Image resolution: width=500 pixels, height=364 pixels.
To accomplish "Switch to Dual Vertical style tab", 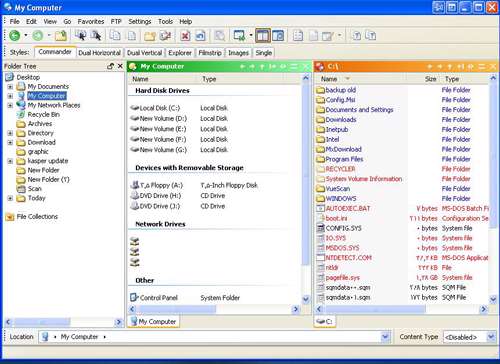I will (x=144, y=53).
